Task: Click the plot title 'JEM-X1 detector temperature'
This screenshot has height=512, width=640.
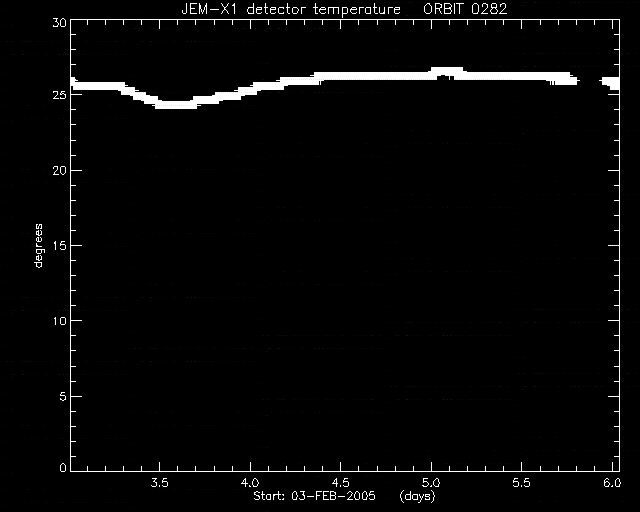Action: [x=291, y=9]
